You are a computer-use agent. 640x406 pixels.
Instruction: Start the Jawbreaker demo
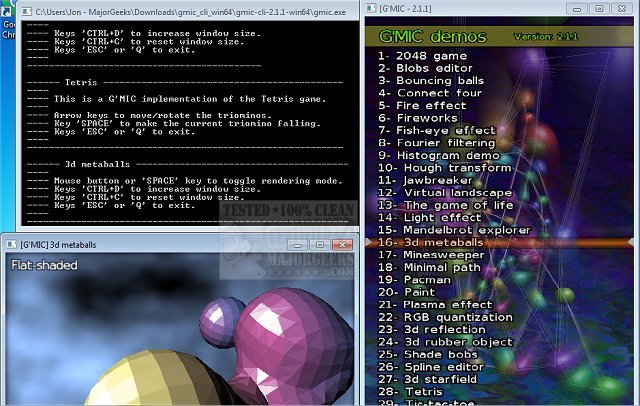[x=425, y=180]
